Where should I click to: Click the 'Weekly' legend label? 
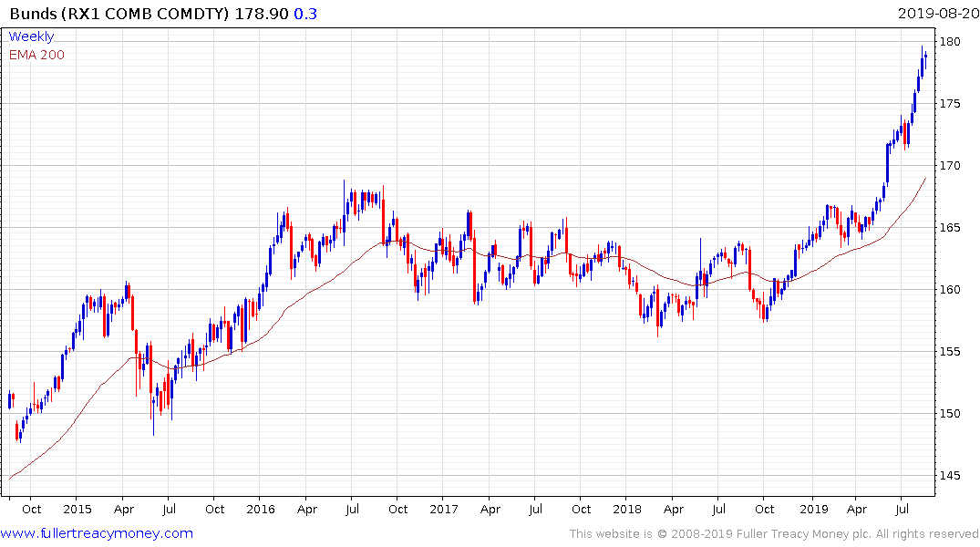(31, 36)
